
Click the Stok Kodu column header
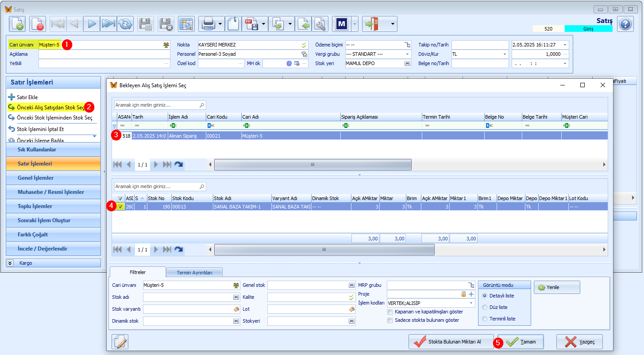[x=192, y=199]
